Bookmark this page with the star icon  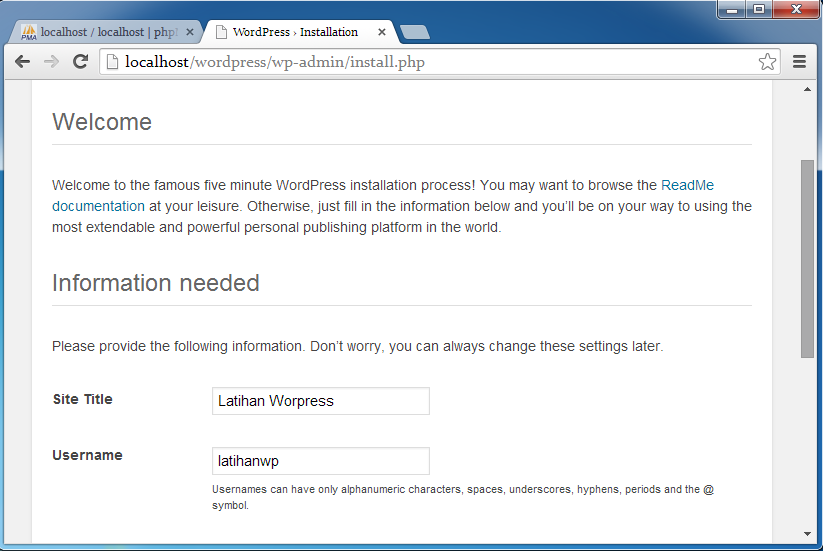[x=767, y=62]
